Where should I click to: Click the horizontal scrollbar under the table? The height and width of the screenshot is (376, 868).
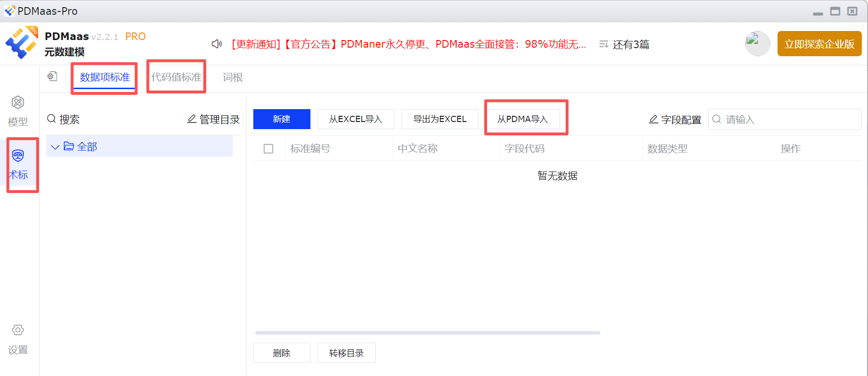click(x=427, y=333)
